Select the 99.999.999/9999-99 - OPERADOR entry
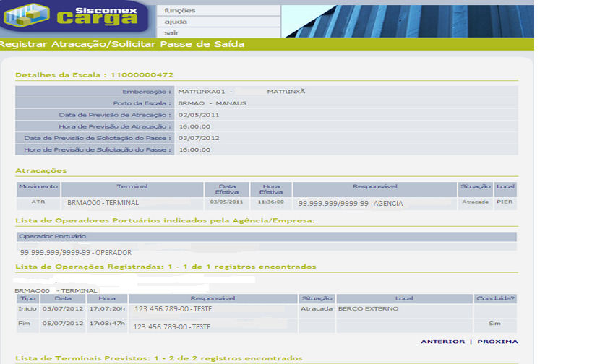 [x=76, y=253]
